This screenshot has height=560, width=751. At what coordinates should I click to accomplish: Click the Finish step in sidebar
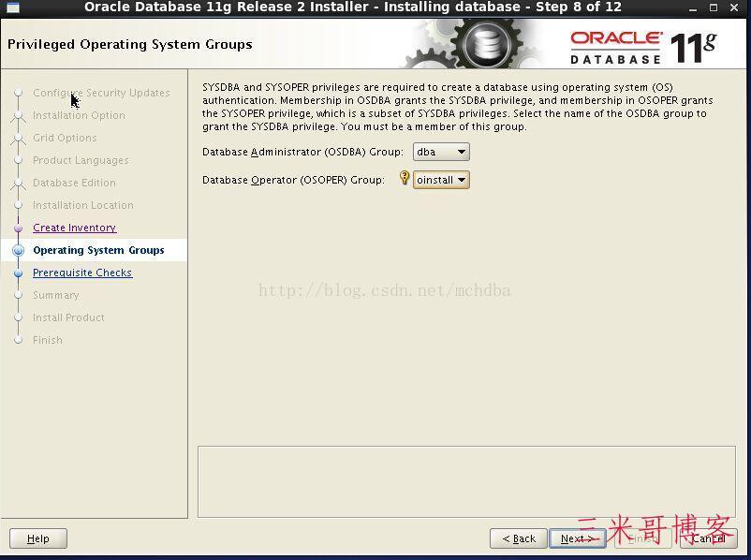tap(48, 340)
